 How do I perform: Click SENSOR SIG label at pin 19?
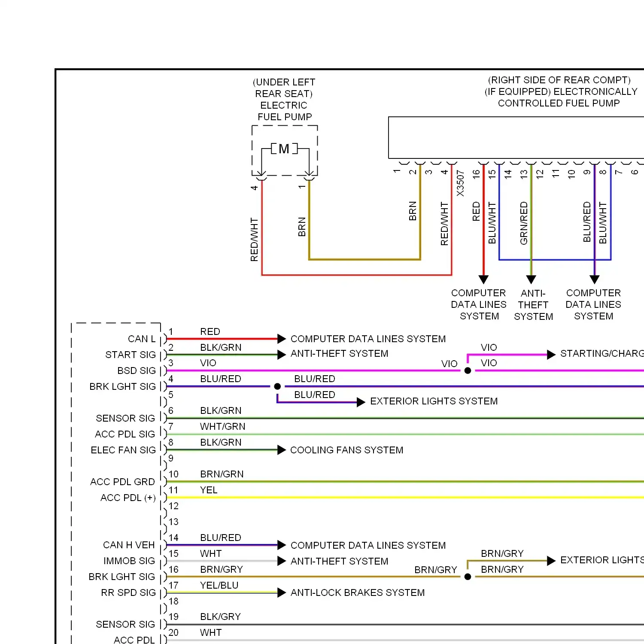125,624
